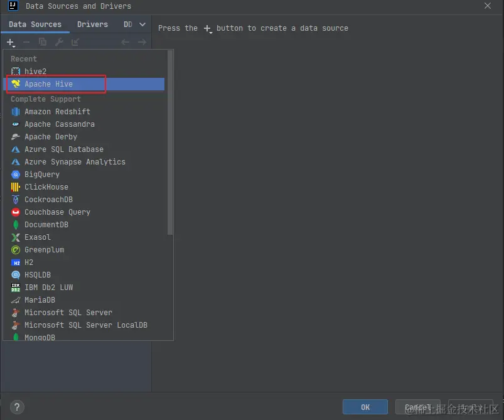The image size is (504, 420).
Task: Click the Greenplum green circle icon
Action: pos(16,250)
